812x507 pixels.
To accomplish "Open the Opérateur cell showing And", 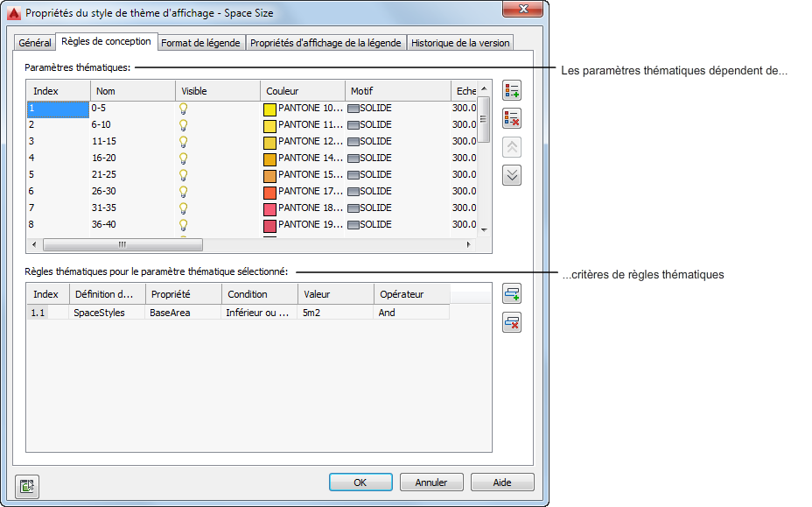I will [412, 313].
